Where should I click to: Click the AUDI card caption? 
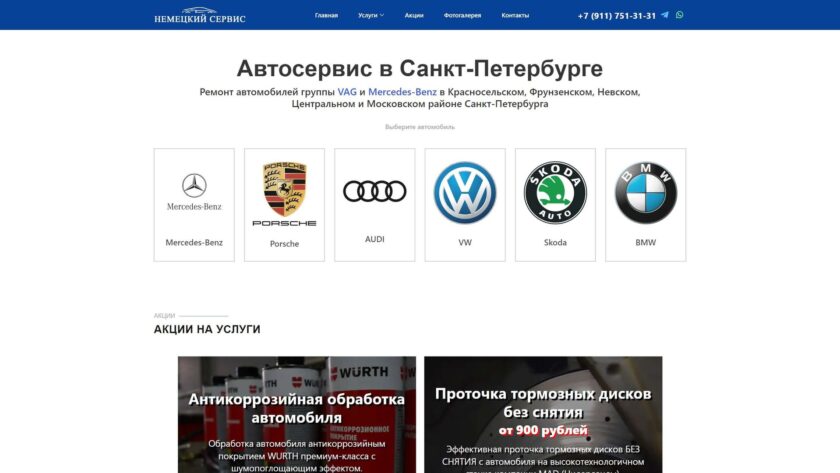coord(374,239)
